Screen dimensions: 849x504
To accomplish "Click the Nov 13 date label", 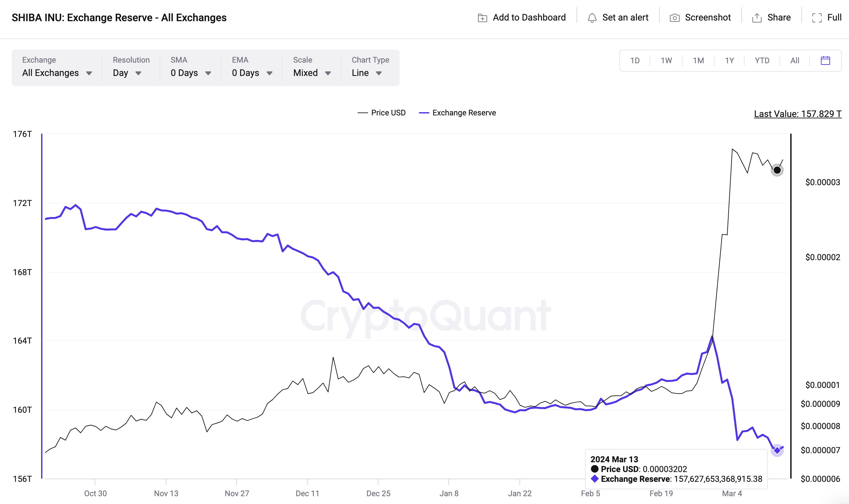I will tap(166, 494).
